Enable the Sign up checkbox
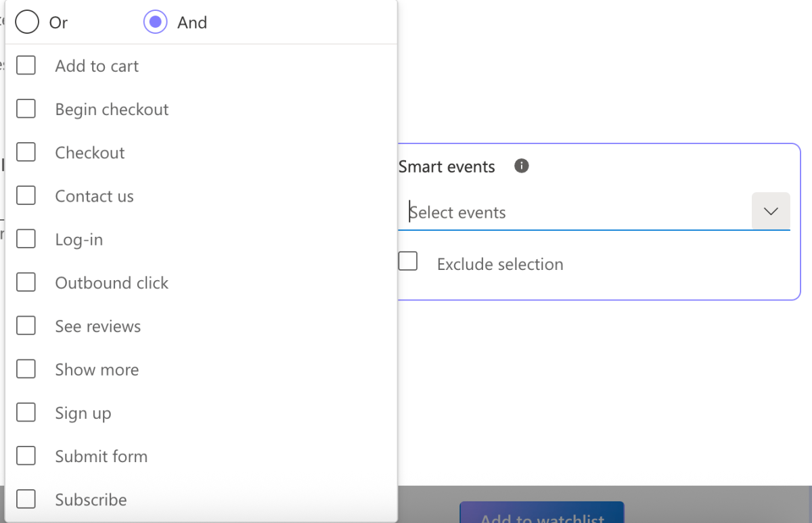 [x=26, y=412]
